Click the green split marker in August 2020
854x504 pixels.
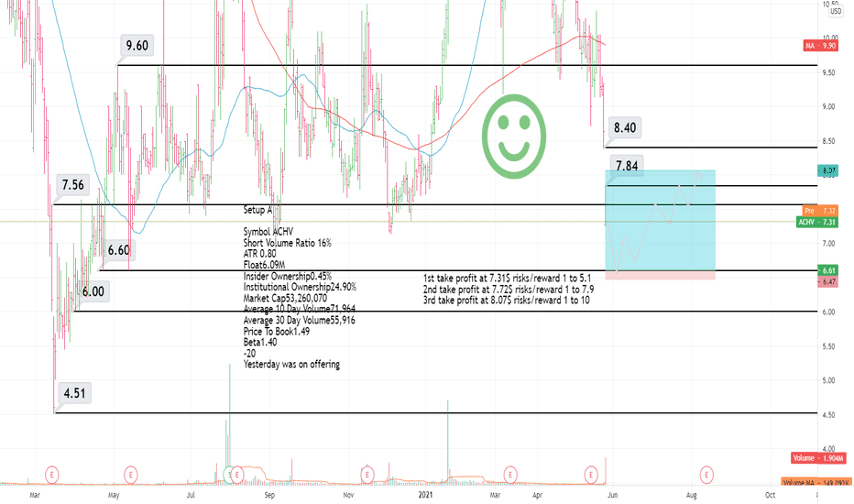[229, 475]
